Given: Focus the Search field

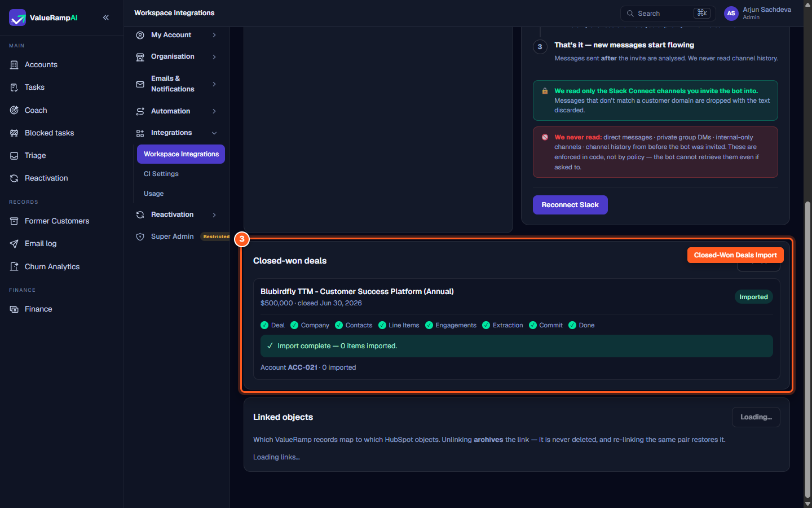Looking at the screenshot, I should pos(668,14).
